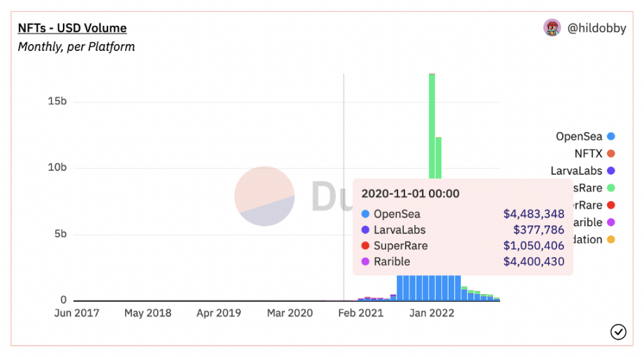This screenshot has width=644, height=357.
Task: Click the second tallest green bar
Action: pyautogui.click(x=439, y=158)
